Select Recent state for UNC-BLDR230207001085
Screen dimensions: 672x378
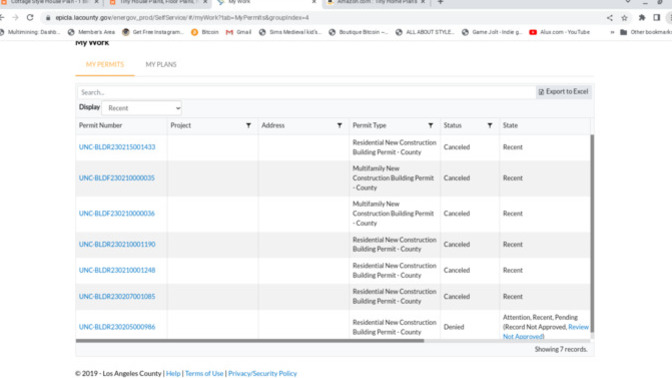(x=513, y=297)
